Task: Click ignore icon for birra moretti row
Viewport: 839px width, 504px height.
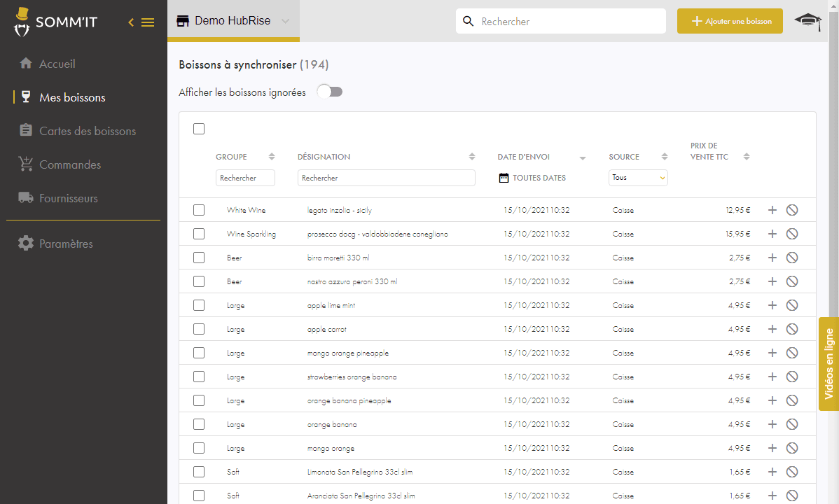Action: (792, 258)
